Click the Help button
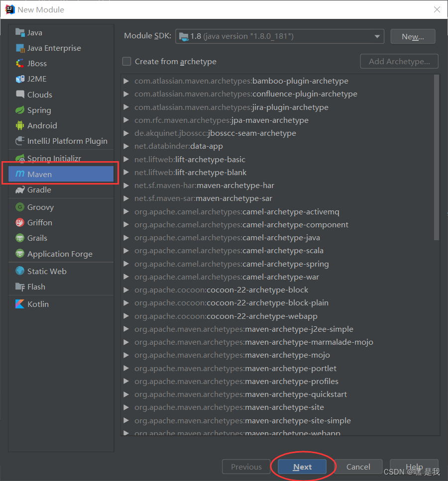448x481 pixels. [x=414, y=467]
